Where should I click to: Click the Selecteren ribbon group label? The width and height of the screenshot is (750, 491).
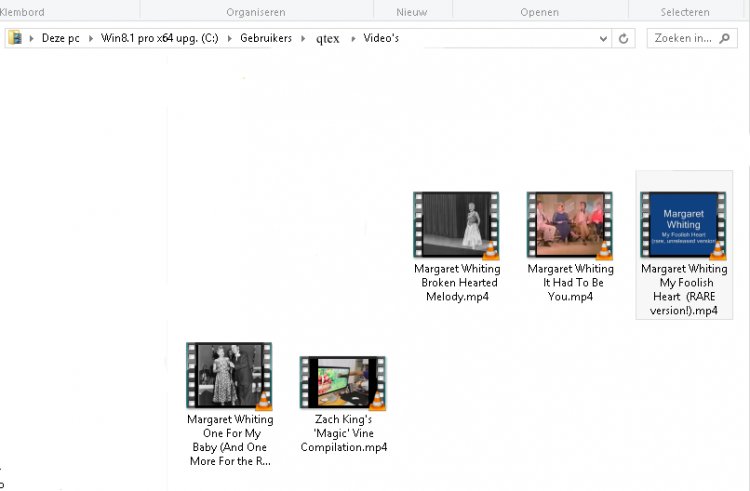685,12
